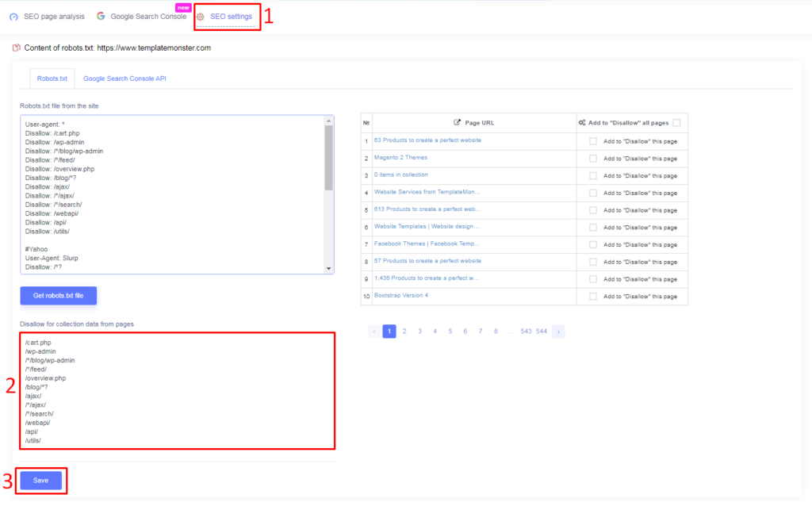Click the SEO page analysis circular icon

[13, 16]
